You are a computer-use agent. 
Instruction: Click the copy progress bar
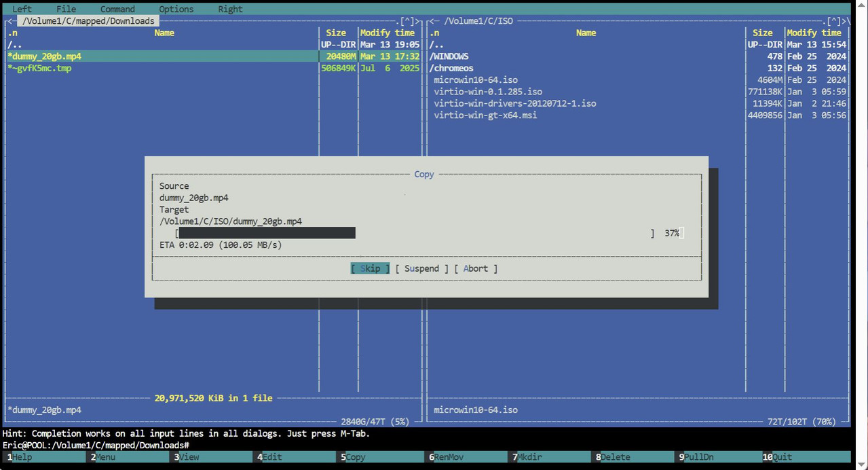click(415, 233)
